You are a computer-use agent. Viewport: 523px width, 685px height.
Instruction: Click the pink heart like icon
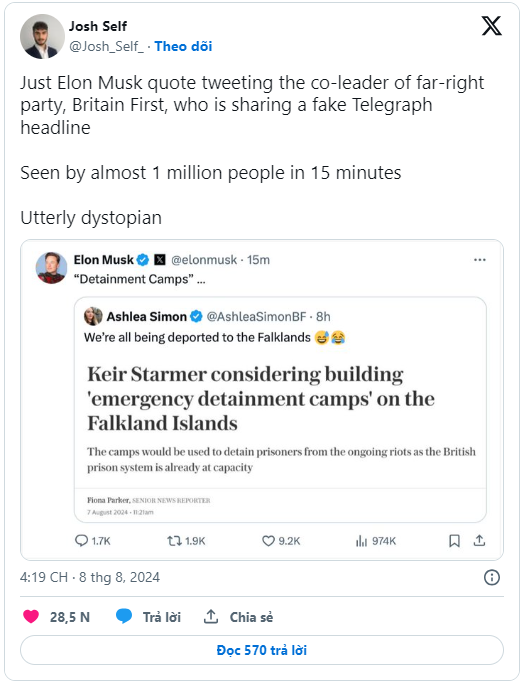pos(31,616)
